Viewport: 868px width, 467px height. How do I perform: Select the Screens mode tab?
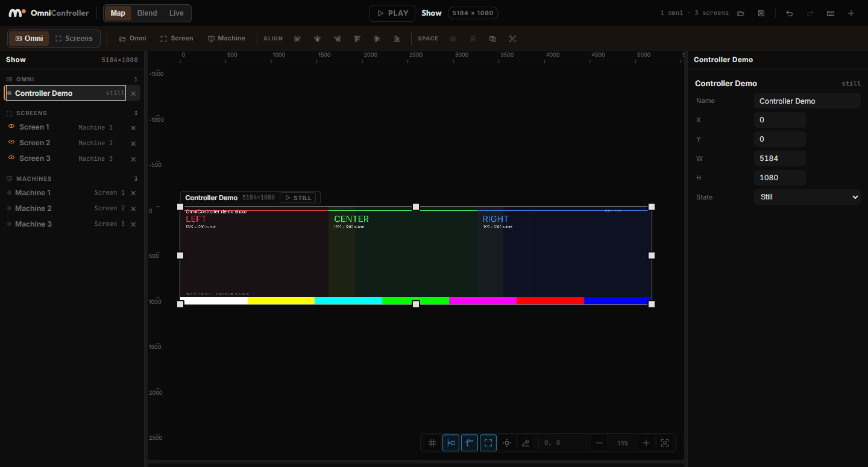click(x=74, y=39)
